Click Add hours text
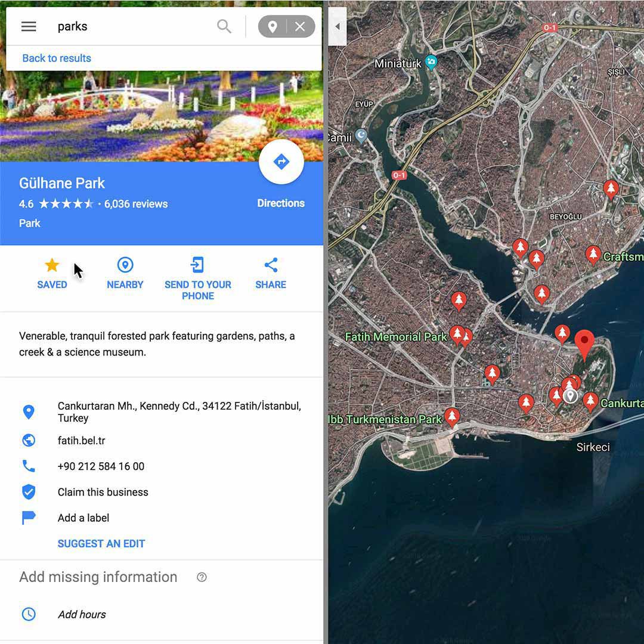 click(82, 615)
